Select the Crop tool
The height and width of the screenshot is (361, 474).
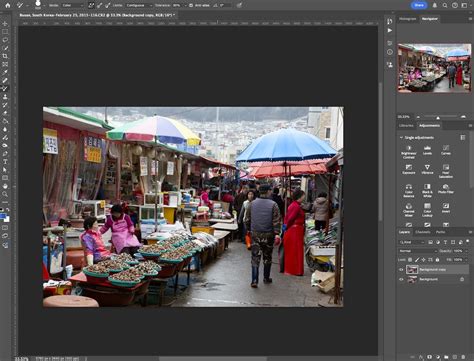5,56
